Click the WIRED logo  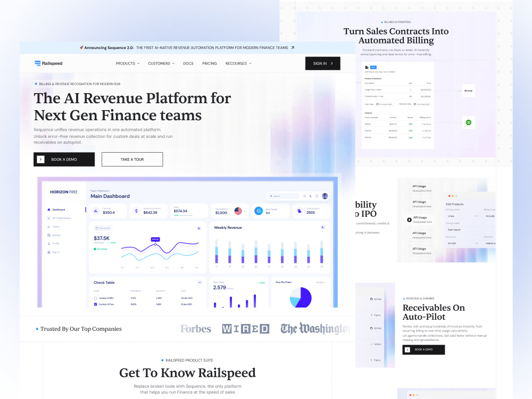(x=246, y=329)
